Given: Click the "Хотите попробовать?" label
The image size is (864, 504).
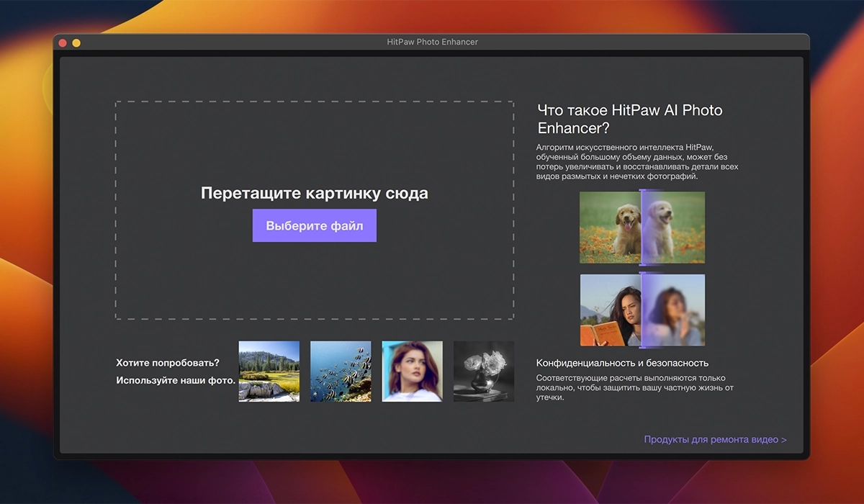Looking at the screenshot, I should (x=167, y=362).
